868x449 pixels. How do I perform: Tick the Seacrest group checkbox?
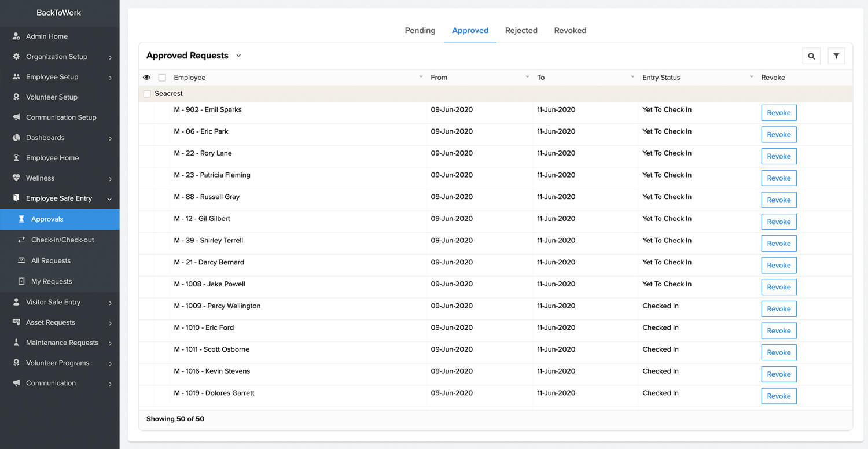(x=147, y=94)
